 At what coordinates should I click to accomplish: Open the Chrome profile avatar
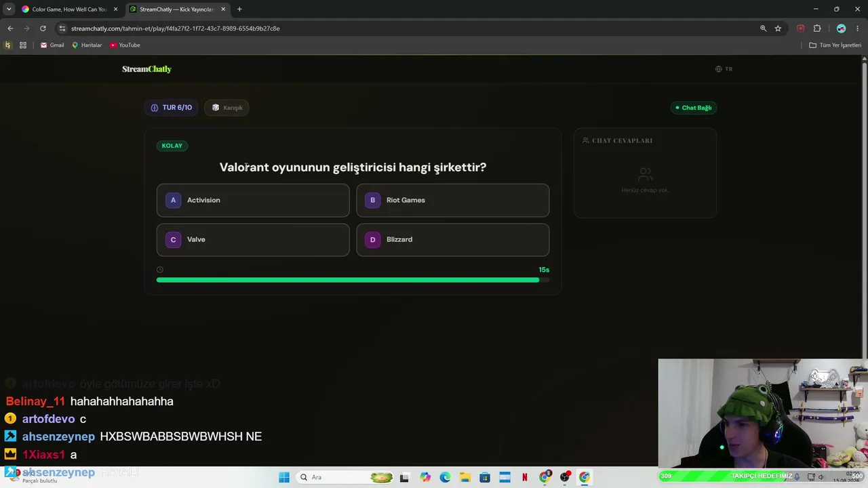(842, 28)
